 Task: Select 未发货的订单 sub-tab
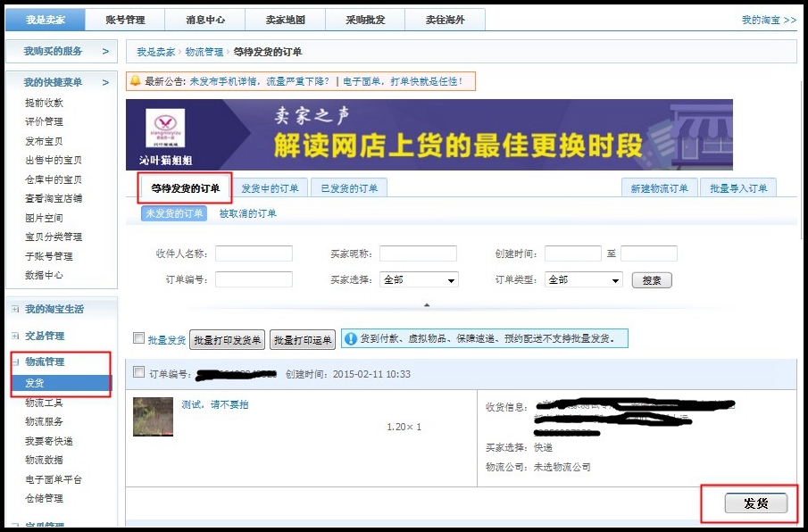coord(174,213)
